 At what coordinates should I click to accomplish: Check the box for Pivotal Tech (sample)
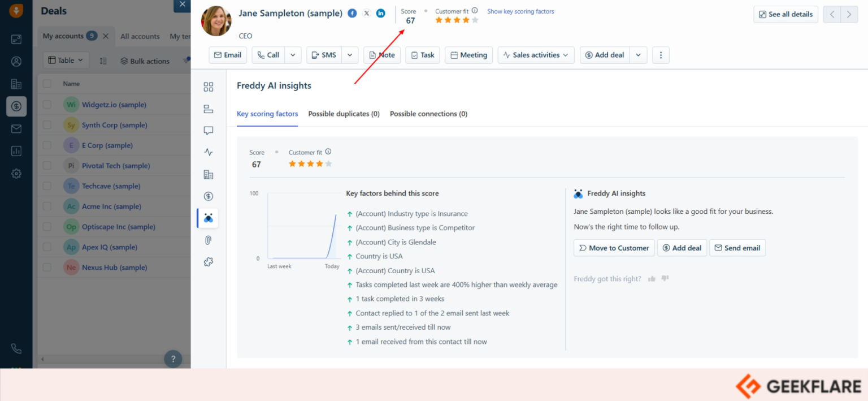(47, 166)
